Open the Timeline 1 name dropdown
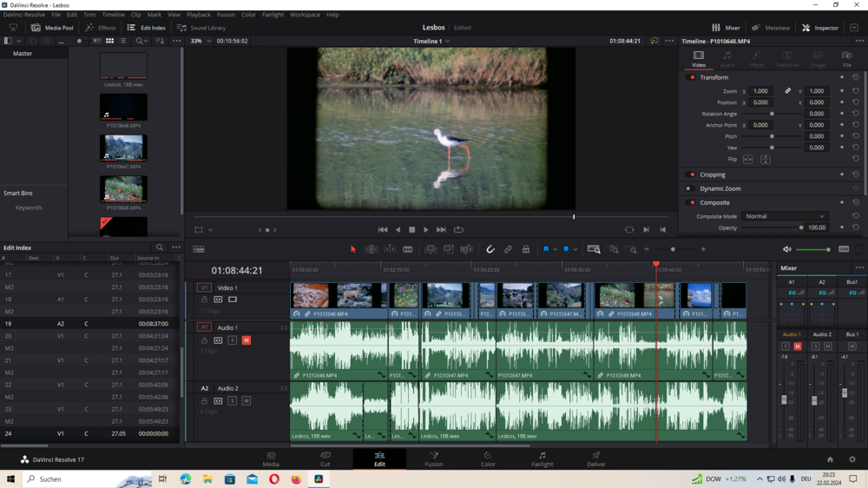The image size is (868, 488). tap(431, 41)
